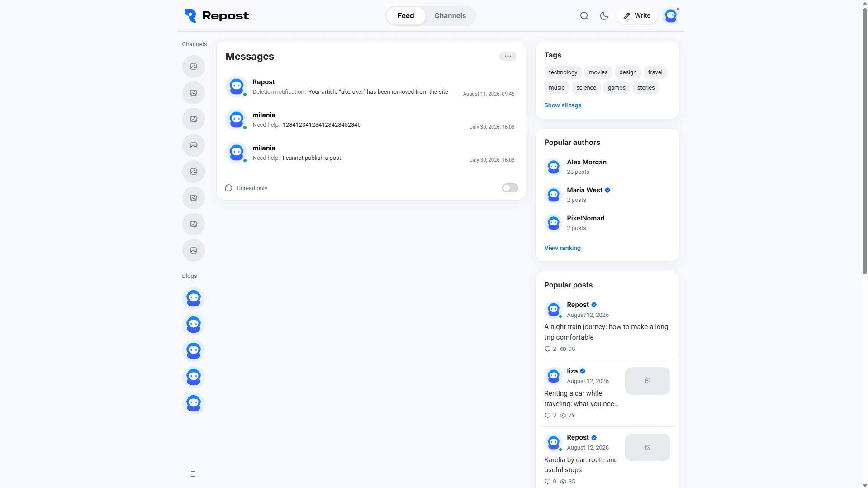
Task: Open the Messages three-dot options menu
Action: [x=508, y=56]
